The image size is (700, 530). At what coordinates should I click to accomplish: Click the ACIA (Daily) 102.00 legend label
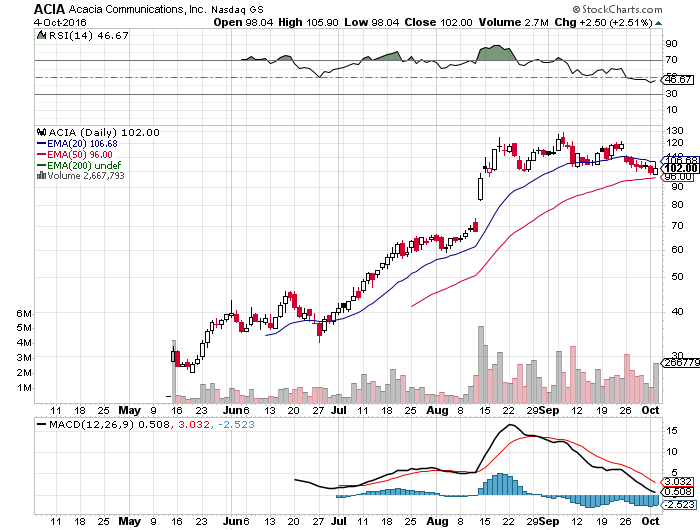coord(104,133)
